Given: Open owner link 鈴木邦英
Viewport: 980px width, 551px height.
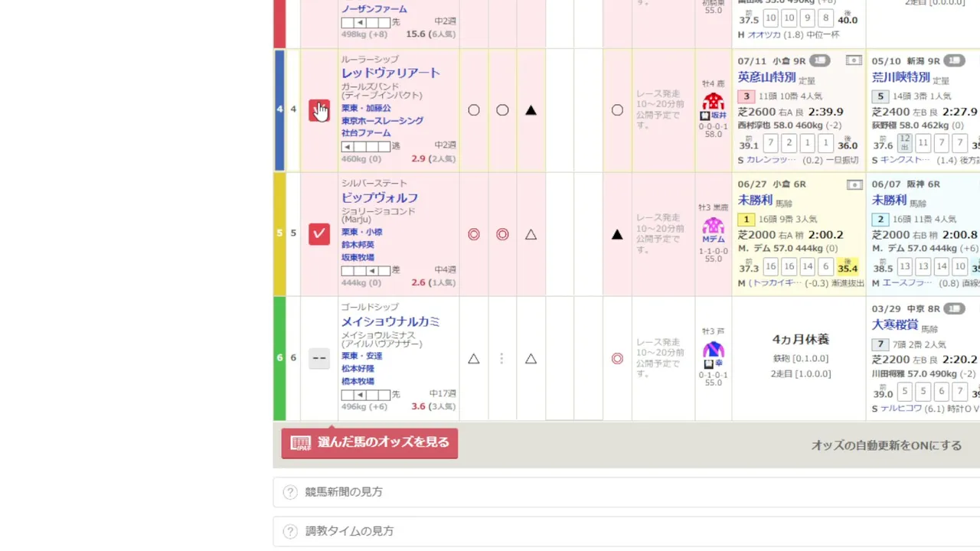Looking at the screenshot, I should coord(358,245).
